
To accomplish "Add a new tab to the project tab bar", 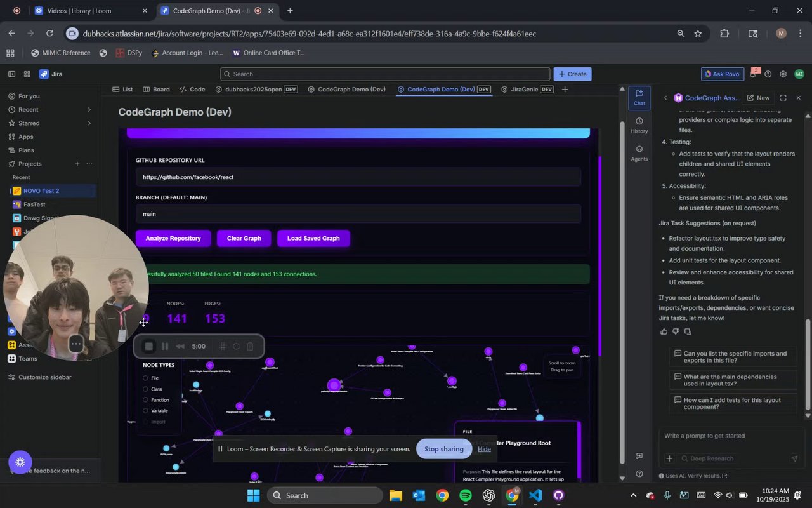I will [565, 90].
